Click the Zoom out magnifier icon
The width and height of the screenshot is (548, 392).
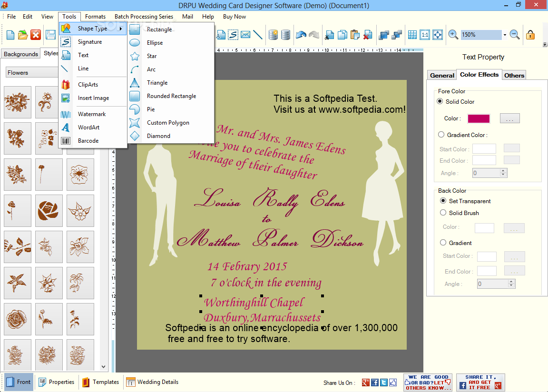click(514, 35)
